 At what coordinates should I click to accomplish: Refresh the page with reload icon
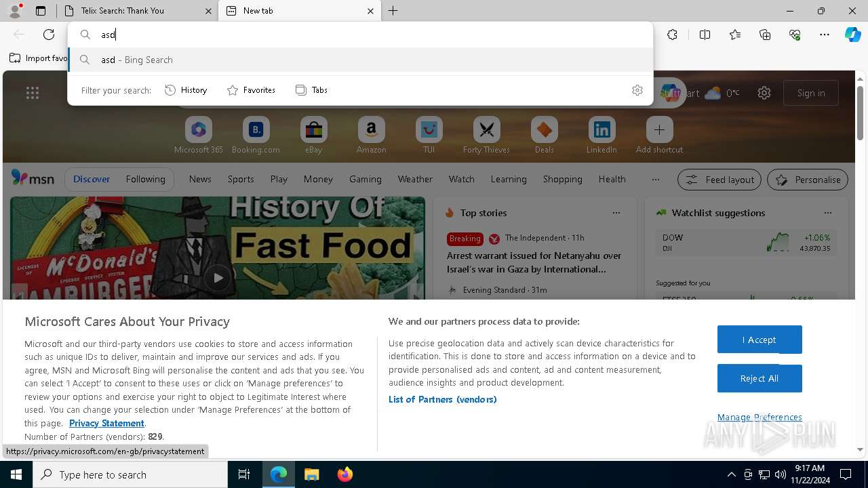[x=49, y=35]
